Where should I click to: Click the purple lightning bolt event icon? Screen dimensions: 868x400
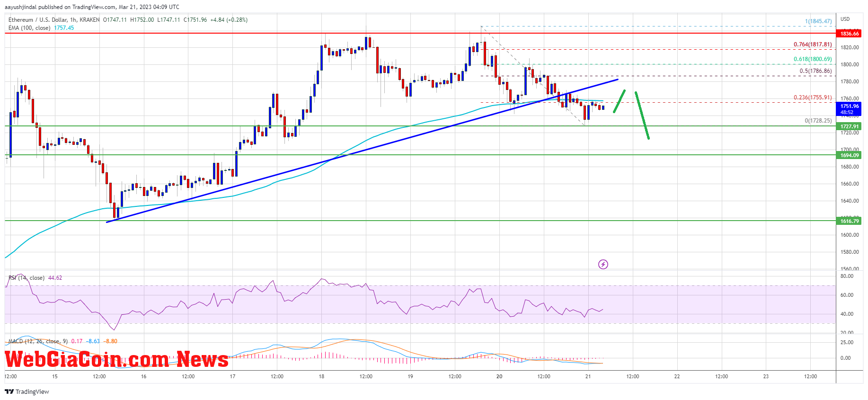click(603, 264)
